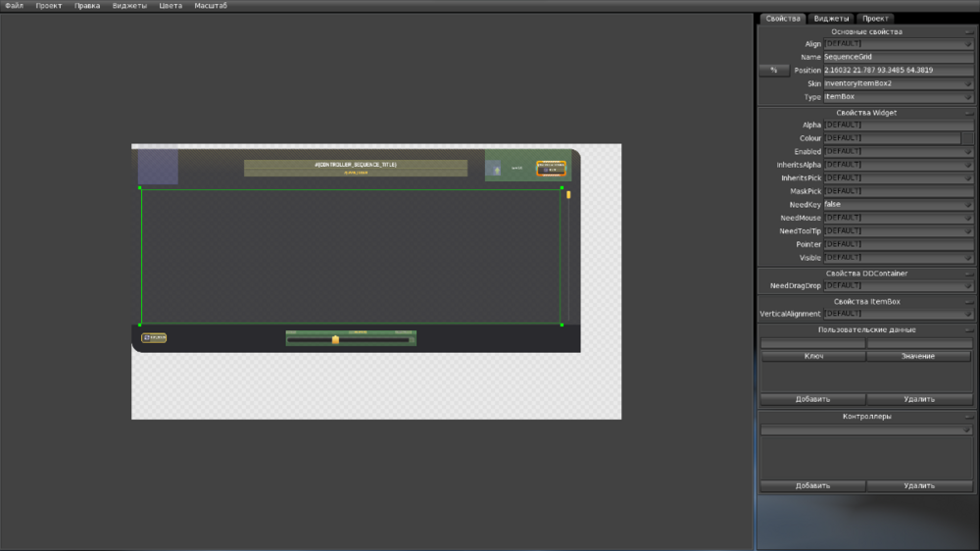Open the Enabled property dropdown

tap(898, 152)
